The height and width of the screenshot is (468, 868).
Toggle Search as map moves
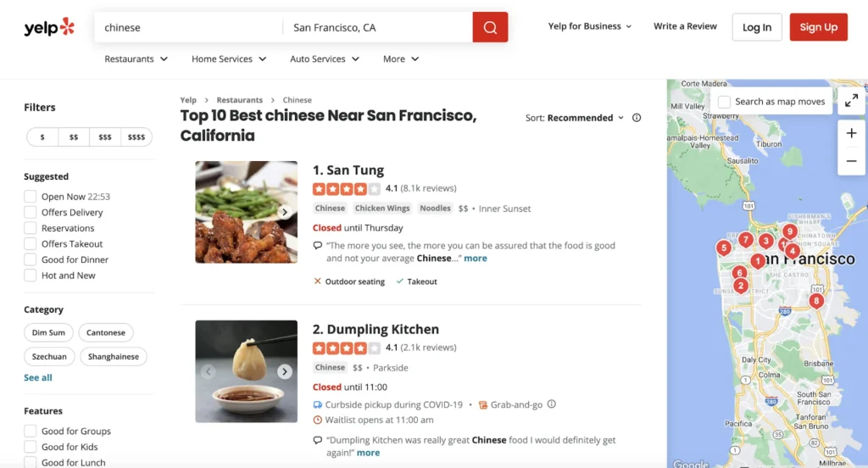tap(725, 102)
